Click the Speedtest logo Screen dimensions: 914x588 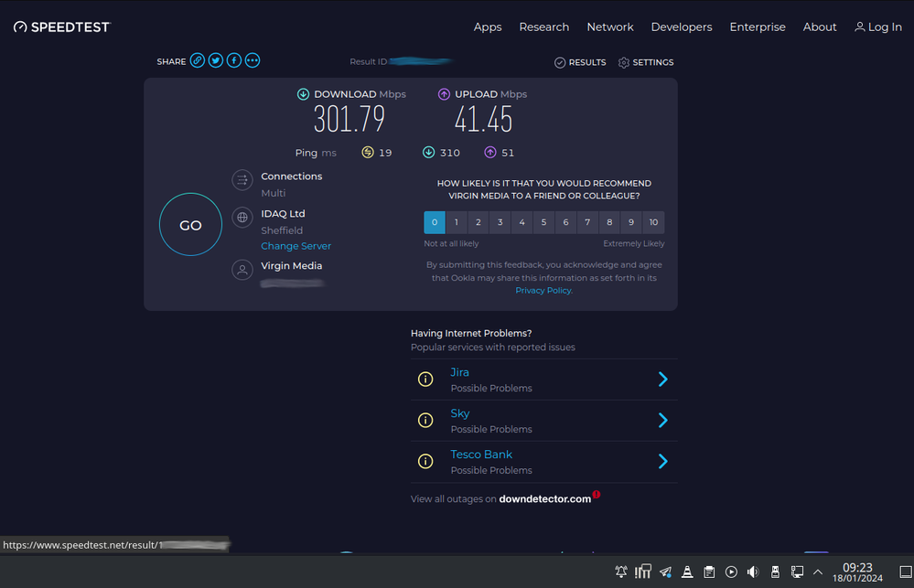coord(62,27)
